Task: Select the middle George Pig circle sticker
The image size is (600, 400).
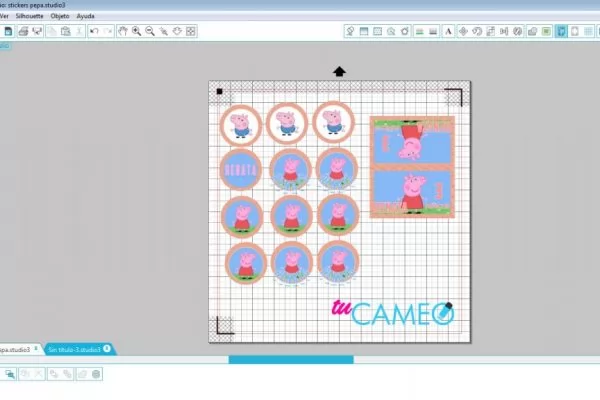Action: [287, 123]
